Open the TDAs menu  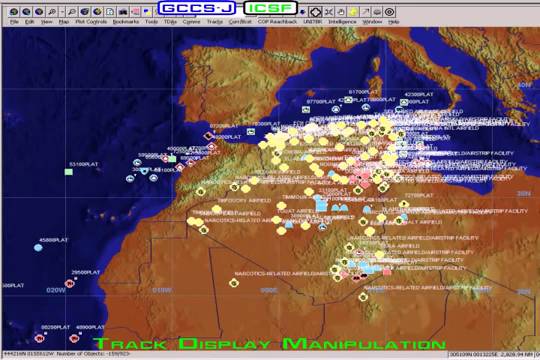[x=170, y=22]
